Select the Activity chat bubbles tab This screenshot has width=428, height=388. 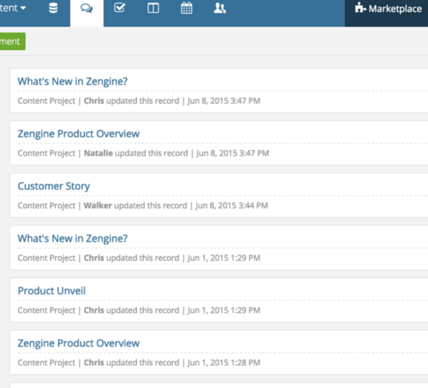tap(87, 8)
